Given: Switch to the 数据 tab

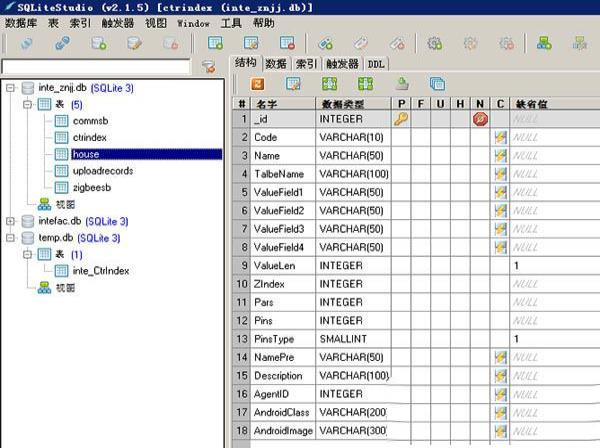Looking at the screenshot, I should click(276, 64).
